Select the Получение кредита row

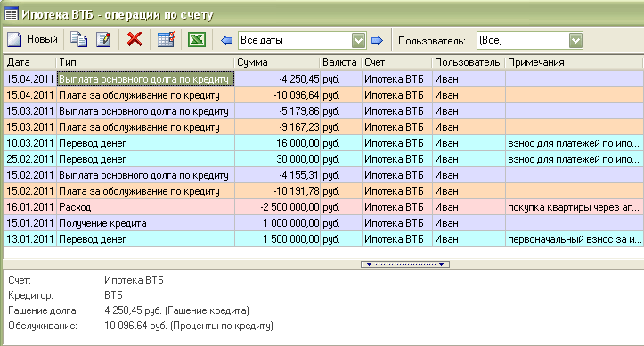pos(323,223)
